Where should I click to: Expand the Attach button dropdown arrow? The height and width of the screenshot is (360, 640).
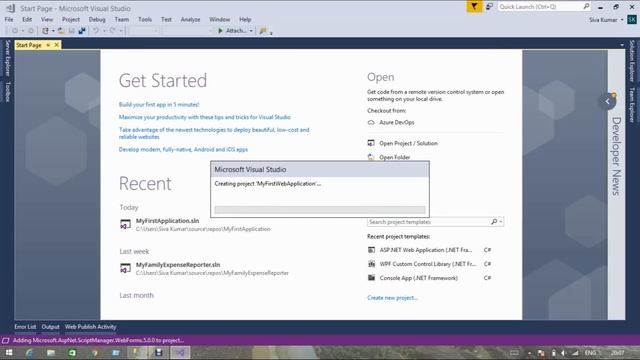tap(251, 31)
